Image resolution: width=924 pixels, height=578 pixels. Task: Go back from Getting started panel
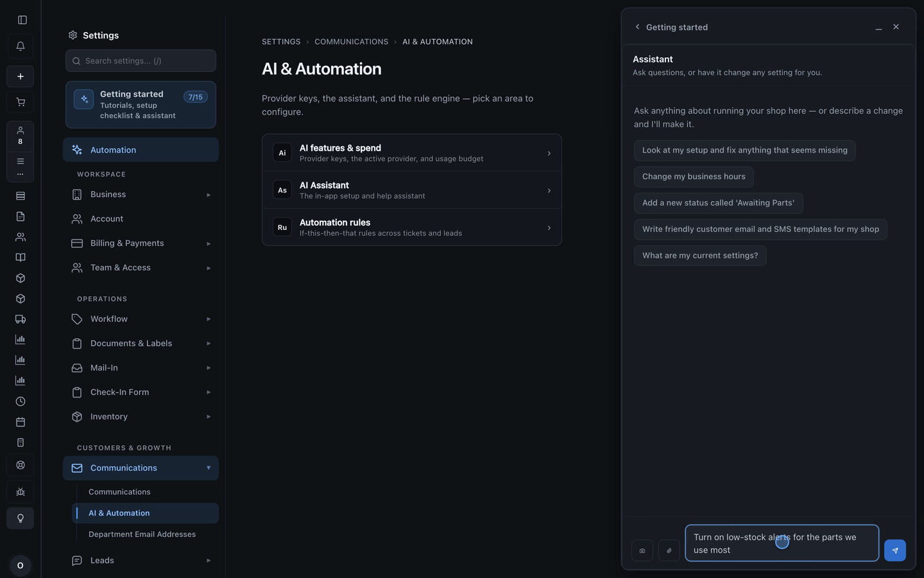point(637,27)
